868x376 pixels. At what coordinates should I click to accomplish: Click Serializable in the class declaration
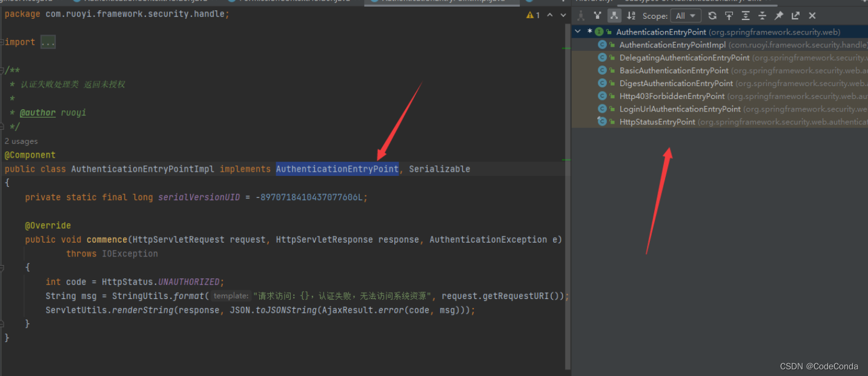coord(440,169)
